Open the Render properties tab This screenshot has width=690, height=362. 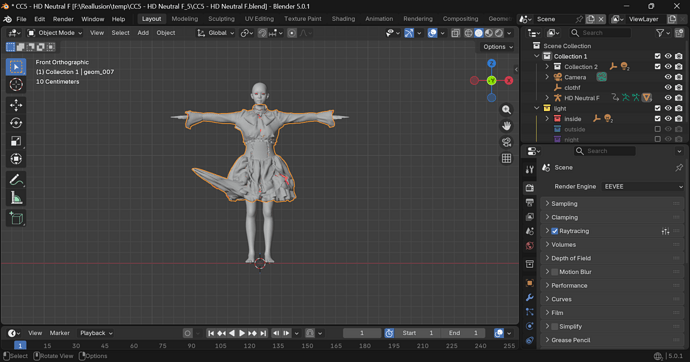pyautogui.click(x=530, y=188)
